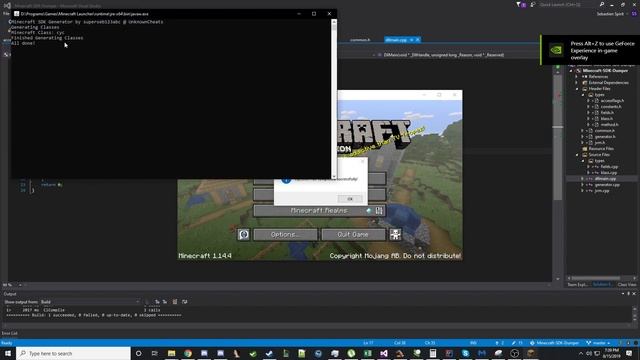The height and width of the screenshot is (360, 640).
Task: Select jvm.cpp in Solution Explorer
Action: click(602, 191)
